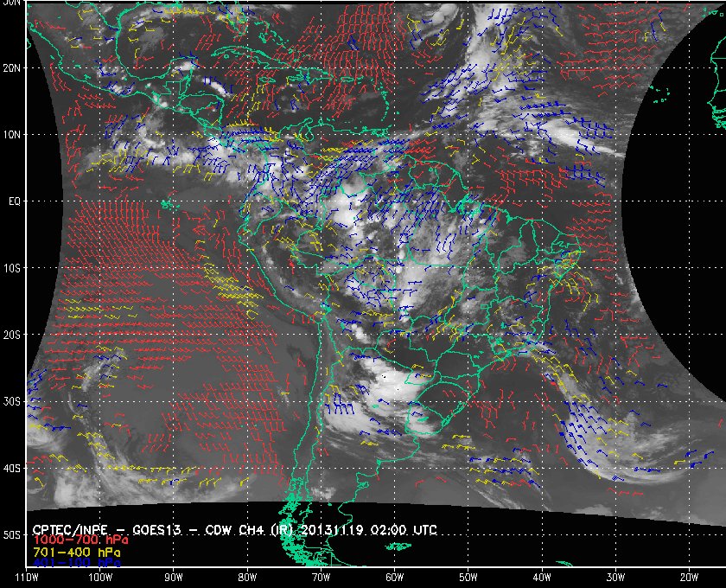Click the 90W longitude label
The image size is (726, 588).
[x=173, y=578]
